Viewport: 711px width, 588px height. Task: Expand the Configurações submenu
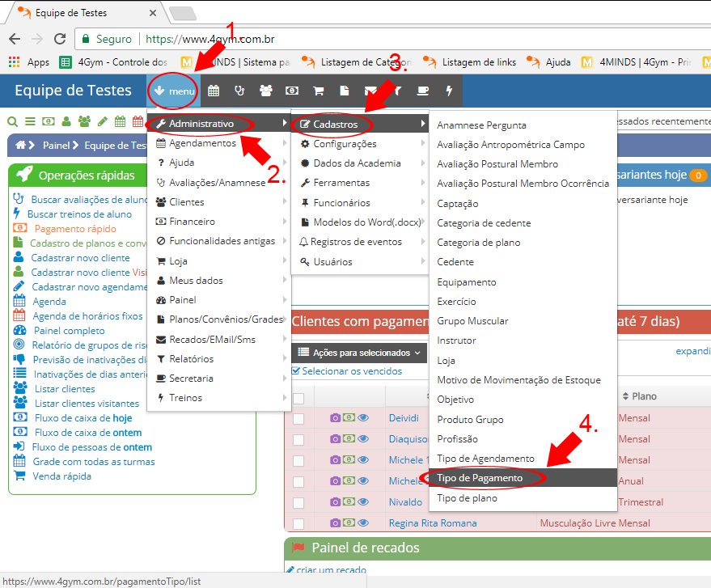tap(345, 144)
